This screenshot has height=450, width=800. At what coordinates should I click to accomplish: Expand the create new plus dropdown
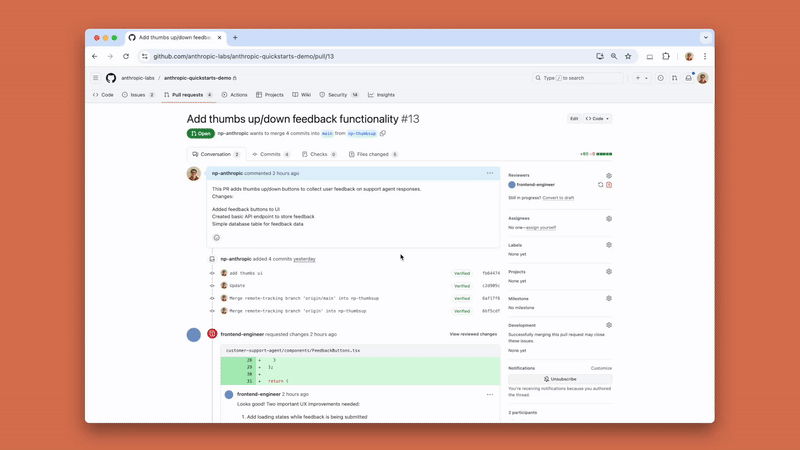pos(641,78)
